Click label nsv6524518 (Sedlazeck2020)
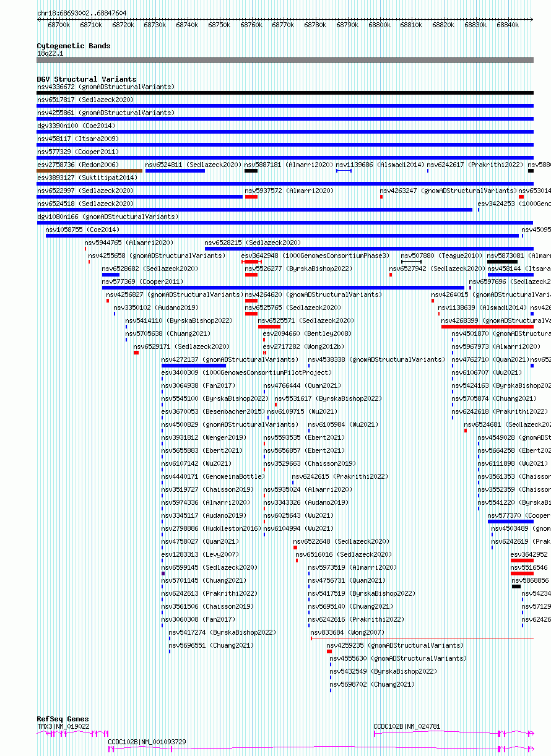Image resolution: width=551 pixels, height=756 pixels. pos(85,204)
